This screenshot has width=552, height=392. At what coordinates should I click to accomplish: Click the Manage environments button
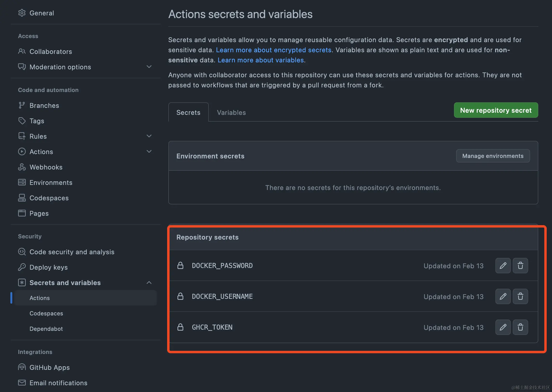493,156
